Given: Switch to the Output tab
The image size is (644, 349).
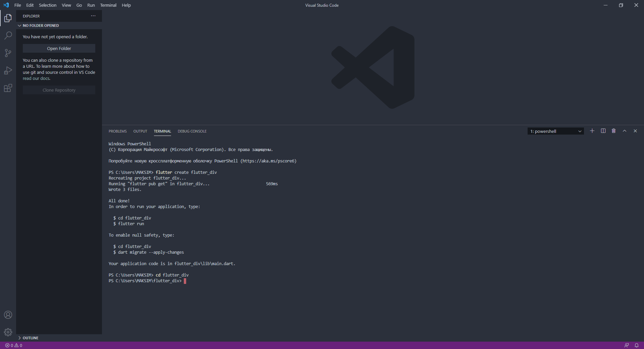Looking at the screenshot, I should pos(140,131).
